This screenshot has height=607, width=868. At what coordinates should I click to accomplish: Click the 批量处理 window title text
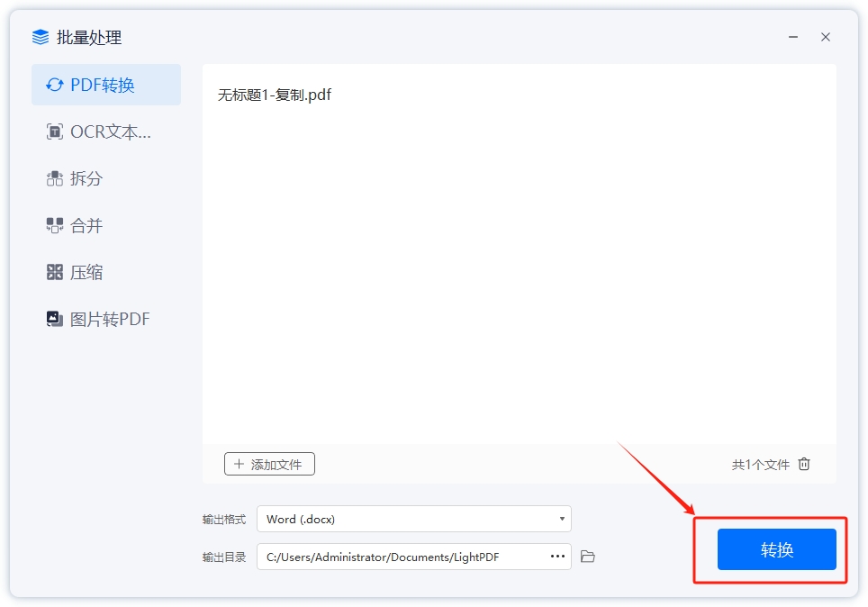pos(89,38)
